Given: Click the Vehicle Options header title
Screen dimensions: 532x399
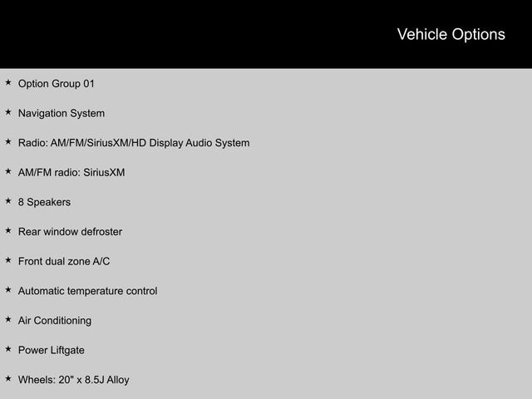Looking at the screenshot, I should point(451,34).
